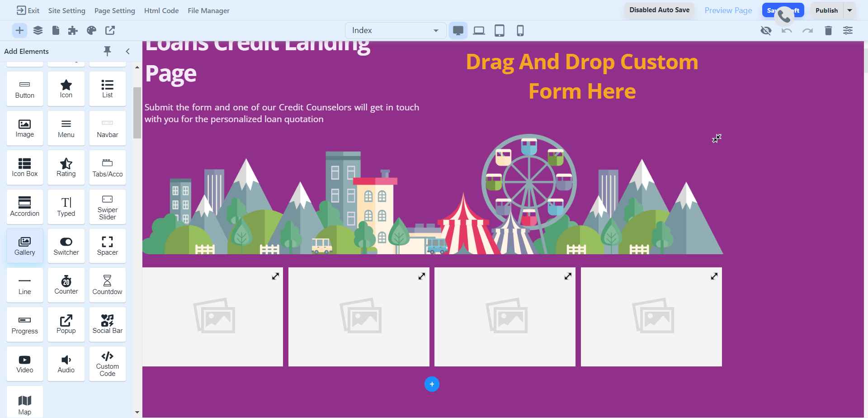
Task: Select the Countdown element
Action: pos(107,285)
